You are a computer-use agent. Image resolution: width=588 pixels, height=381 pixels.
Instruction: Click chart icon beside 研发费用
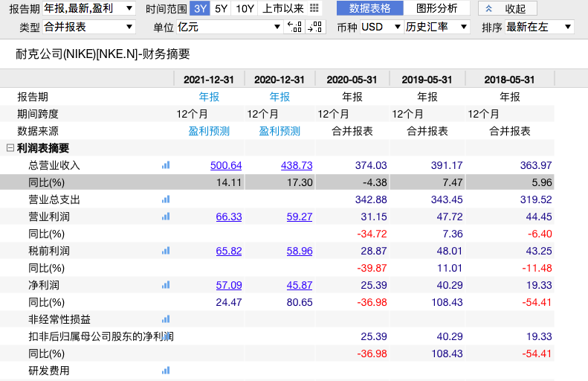[166, 371]
